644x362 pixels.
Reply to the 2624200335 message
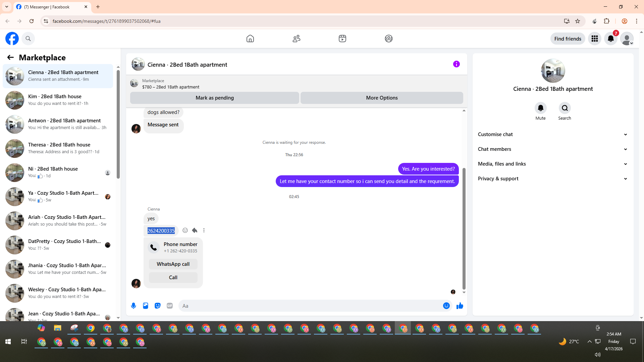click(195, 230)
